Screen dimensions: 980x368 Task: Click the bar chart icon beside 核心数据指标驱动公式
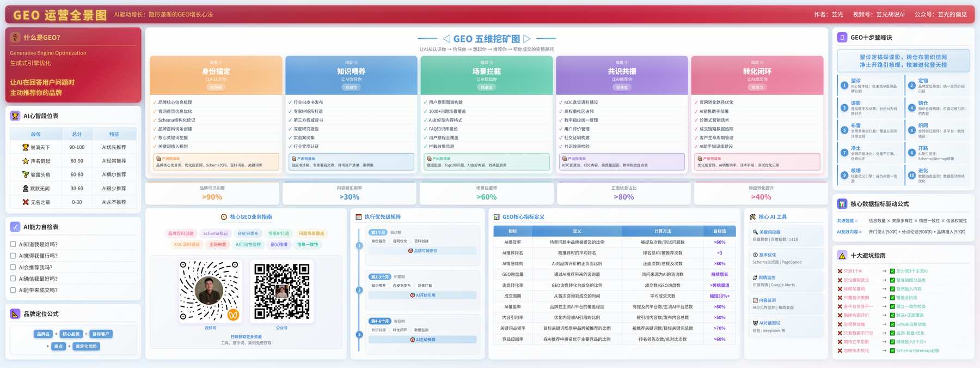pos(842,204)
